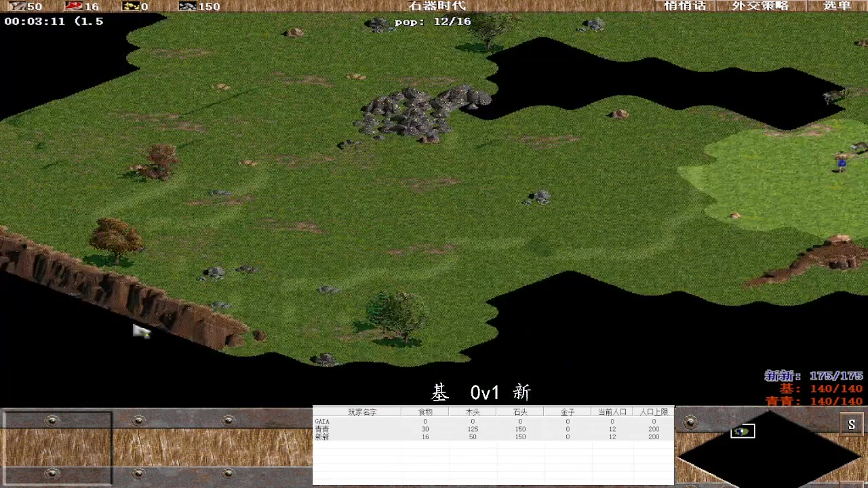Click the 新新: 175/175 score line
This screenshot has width=868, height=488.
[814, 375]
